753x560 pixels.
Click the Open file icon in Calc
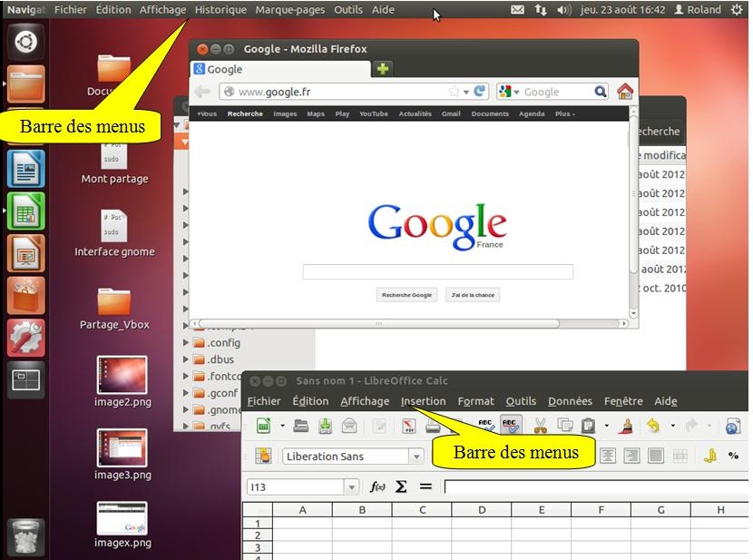point(301,426)
